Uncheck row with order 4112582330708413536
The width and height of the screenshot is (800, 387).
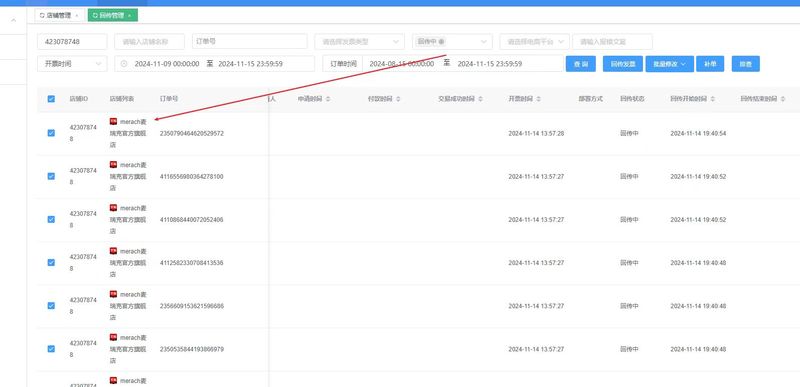(51, 263)
